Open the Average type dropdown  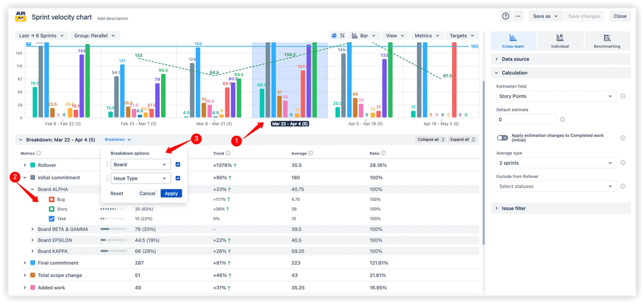point(556,164)
